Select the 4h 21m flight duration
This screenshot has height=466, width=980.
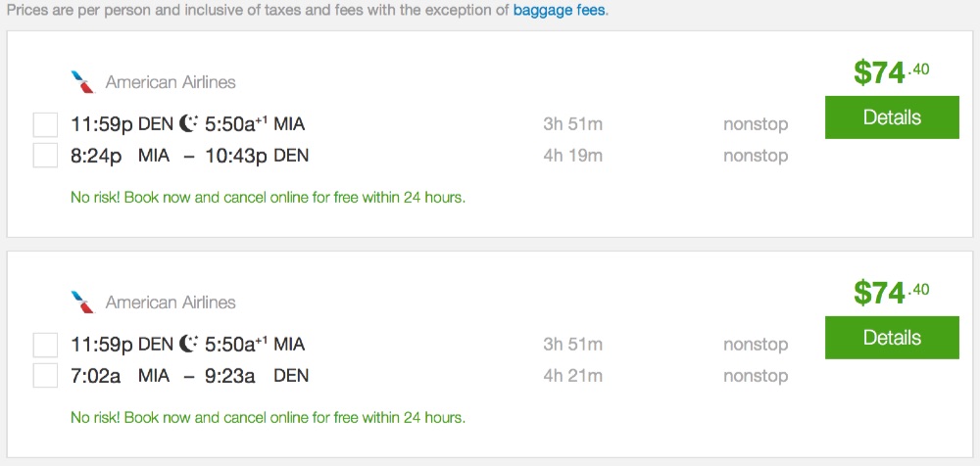tap(572, 376)
